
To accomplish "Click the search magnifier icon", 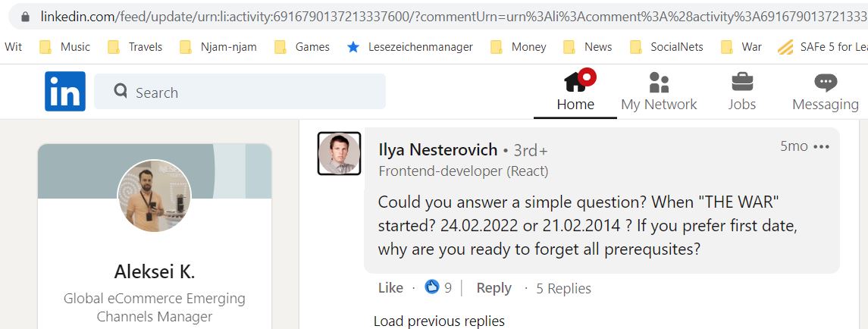I will (x=120, y=90).
